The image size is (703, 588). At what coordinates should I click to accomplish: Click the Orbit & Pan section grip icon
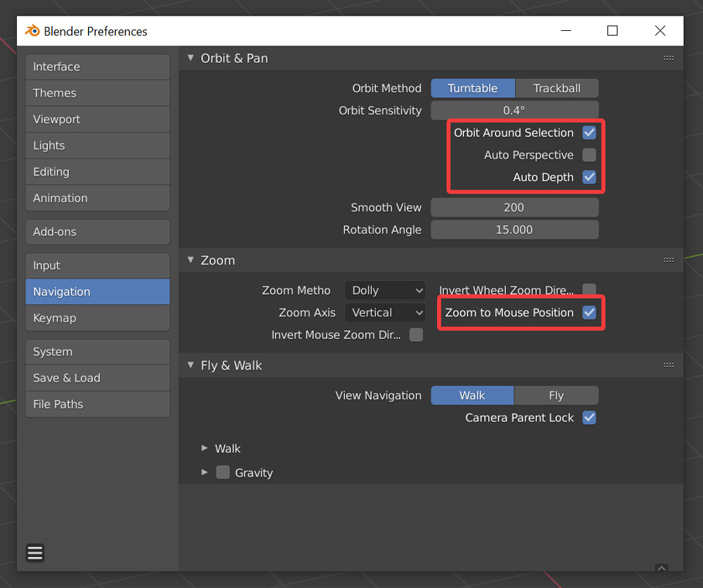coord(668,57)
